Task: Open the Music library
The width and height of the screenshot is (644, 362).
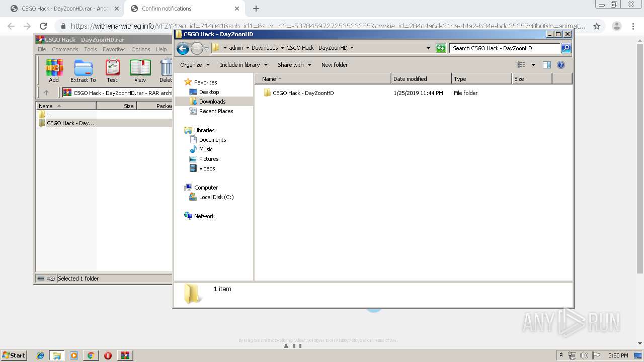Action: pyautogui.click(x=206, y=149)
